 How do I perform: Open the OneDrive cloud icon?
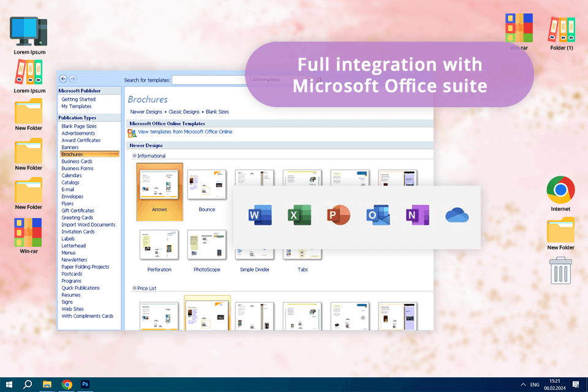tap(457, 216)
